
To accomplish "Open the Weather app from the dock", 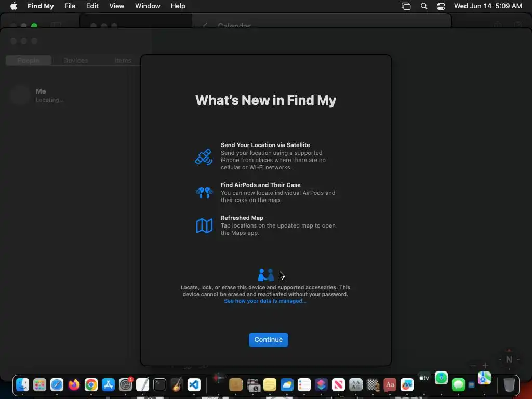I will tap(287, 385).
